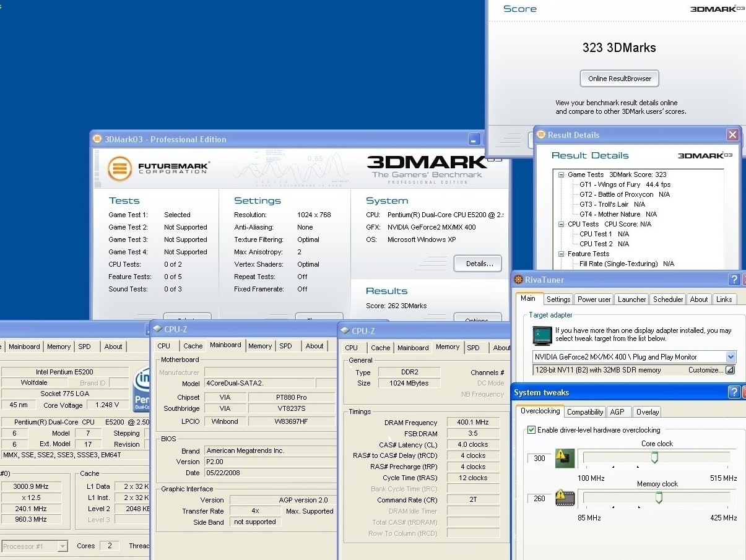
Task: Click the core clock value field showing 300
Action: click(x=539, y=459)
